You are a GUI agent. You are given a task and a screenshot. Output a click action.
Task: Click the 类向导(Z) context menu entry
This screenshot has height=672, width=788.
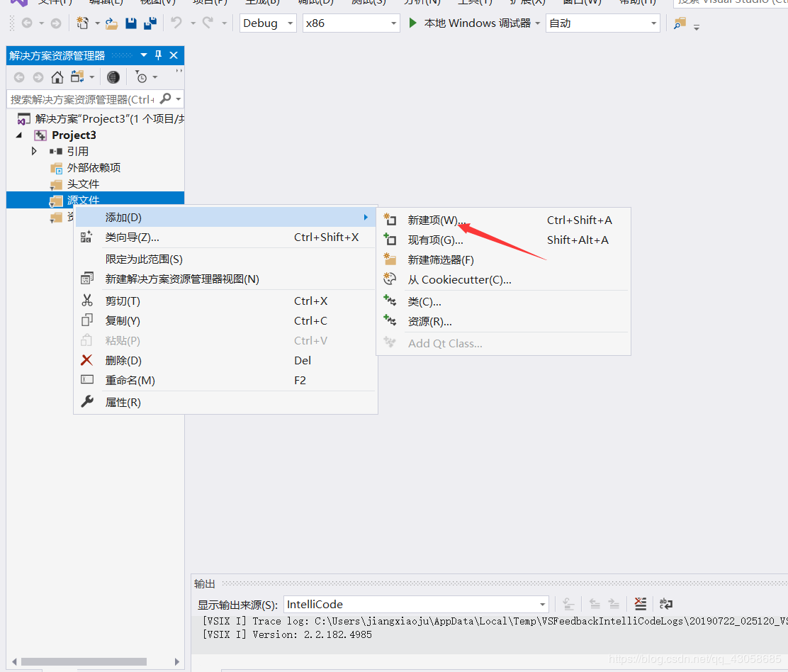coord(132,237)
